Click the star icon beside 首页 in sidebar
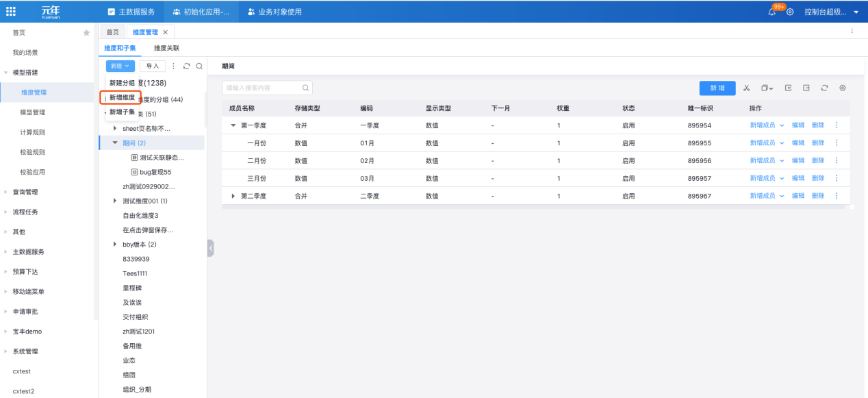 (x=86, y=33)
